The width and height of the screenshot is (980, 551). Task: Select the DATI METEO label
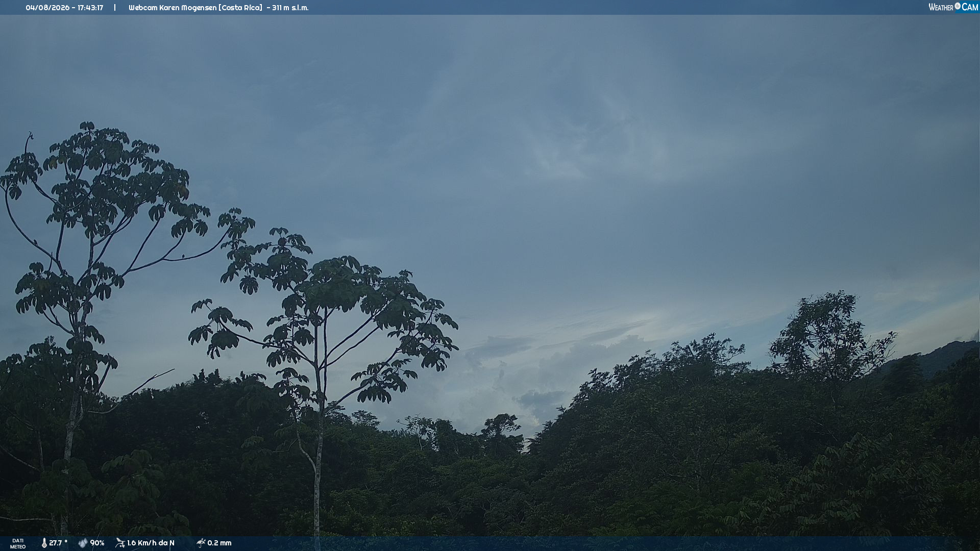18,543
